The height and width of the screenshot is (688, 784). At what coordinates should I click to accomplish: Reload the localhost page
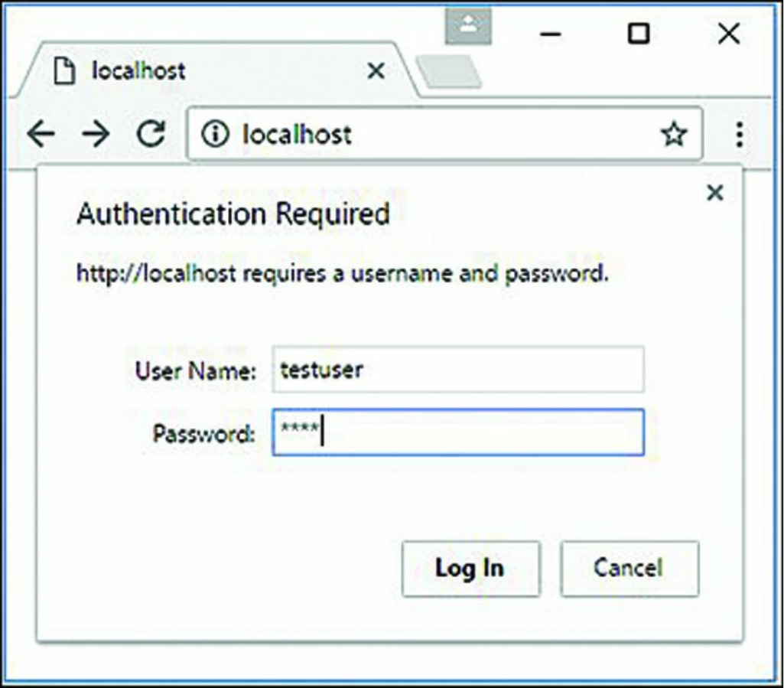[151, 135]
